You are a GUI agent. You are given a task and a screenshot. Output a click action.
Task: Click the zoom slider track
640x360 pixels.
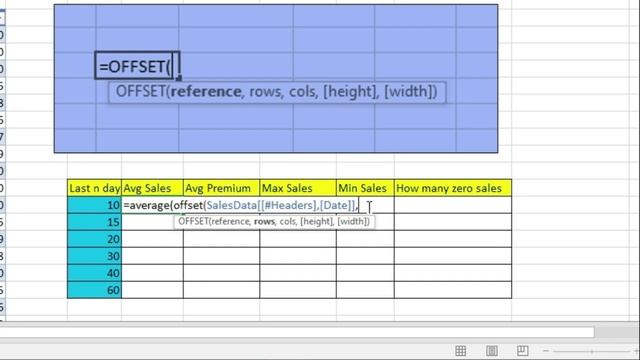click(x=592, y=351)
